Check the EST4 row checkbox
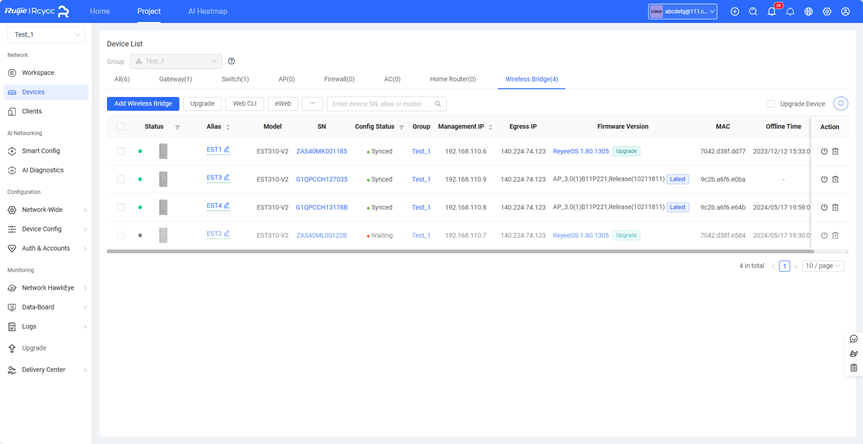Viewport: 863px width, 444px height. [x=121, y=207]
